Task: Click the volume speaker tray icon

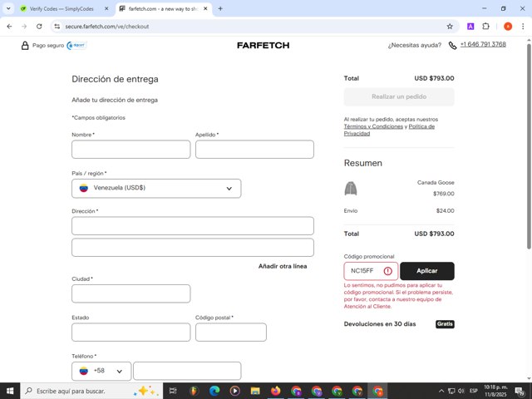Action: pyautogui.click(x=461, y=391)
